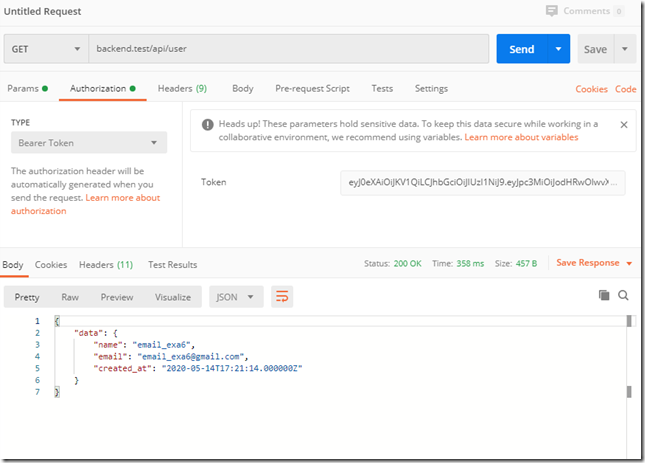This screenshot has width=645, height=463.
Task: Open the Pre-request Script tab
Action: pos(312,89)
